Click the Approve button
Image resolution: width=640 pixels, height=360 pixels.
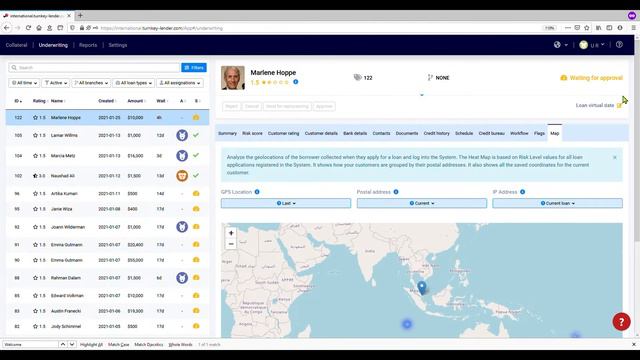tap(324, 106)
